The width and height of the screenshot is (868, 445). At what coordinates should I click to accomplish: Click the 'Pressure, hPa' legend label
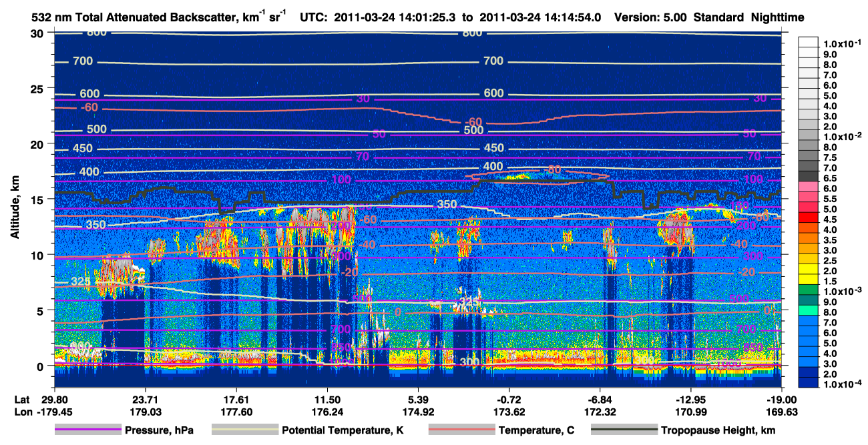pos(159,430)
